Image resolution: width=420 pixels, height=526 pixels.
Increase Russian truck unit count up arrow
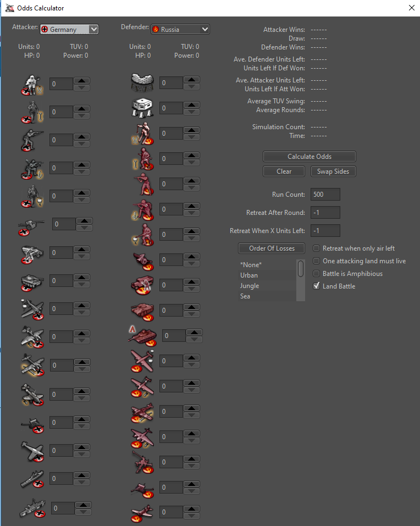[x=191, y=282]
